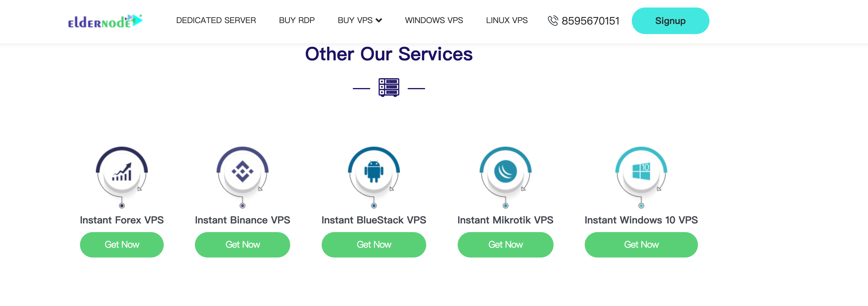Image resolution: width=868 pixels, height=306 pixels.
Task: Get Now for Instant Mikrotik VPS
Action: click(x=505, y=245)
